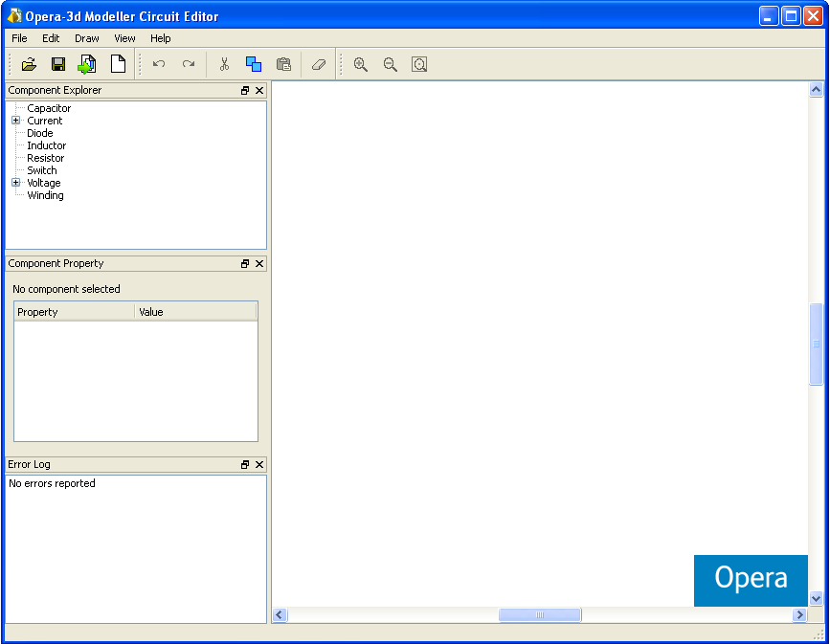Create a new blank circuit document

pos(118,64)
